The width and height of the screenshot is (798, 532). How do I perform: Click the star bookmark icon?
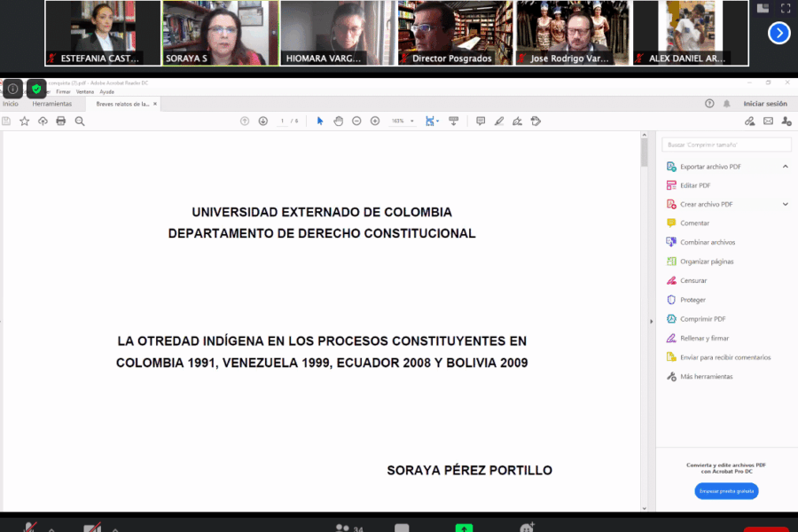click(24, 121)
